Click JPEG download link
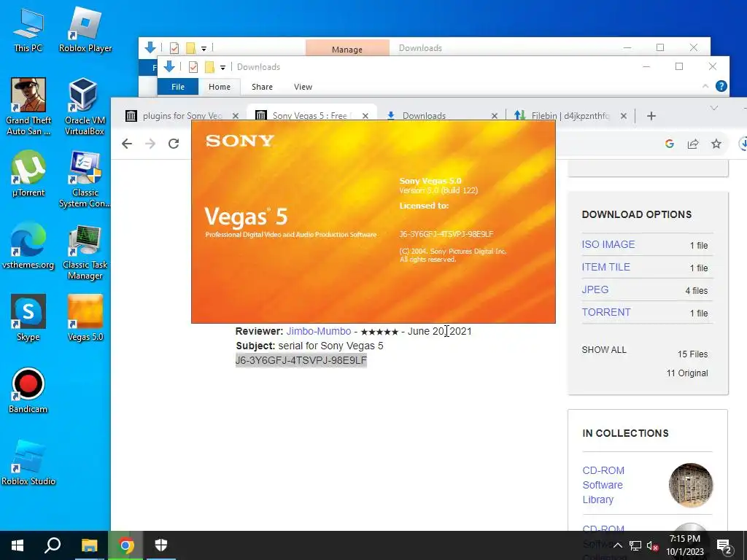This screenshot has height=560, width=747. 595,289
